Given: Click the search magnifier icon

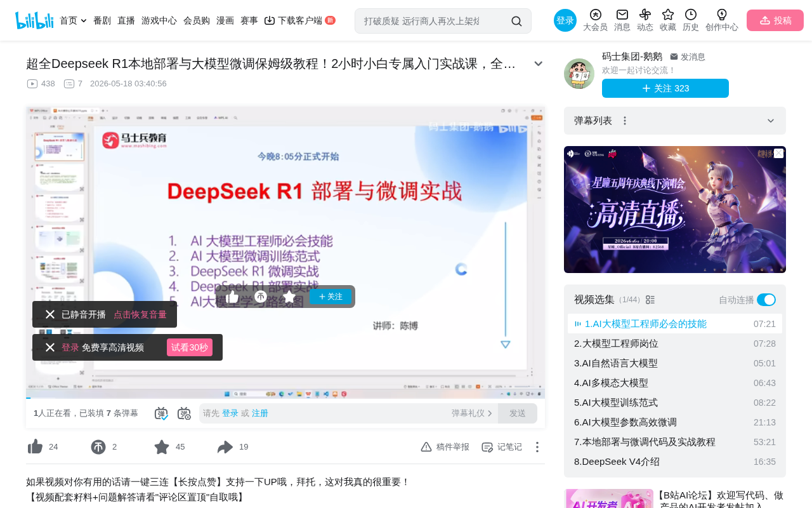Looking at the screenshot, I should (x=516, y=21).
